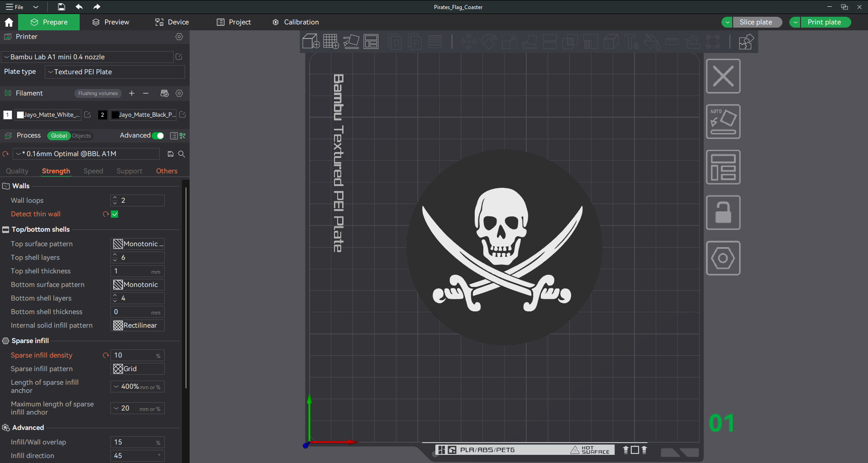
Task: Add a new filament slot
Action: click(x=132, y=93)
